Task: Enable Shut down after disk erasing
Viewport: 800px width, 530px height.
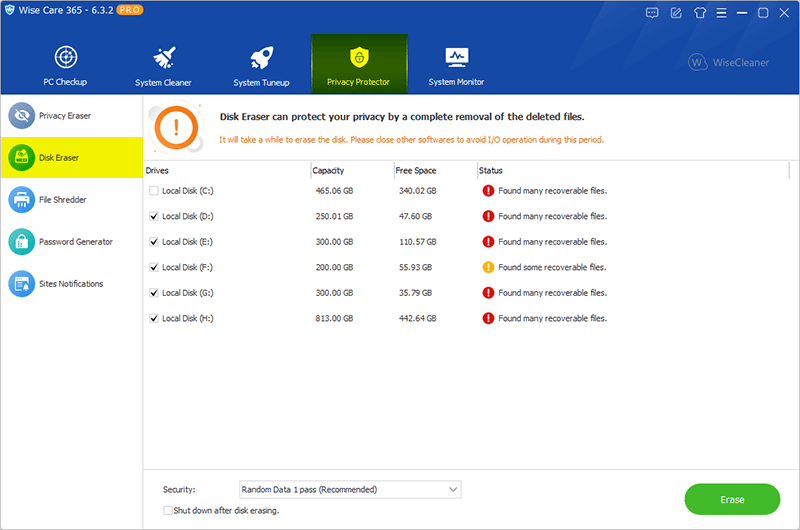Action: coord(168,511)
